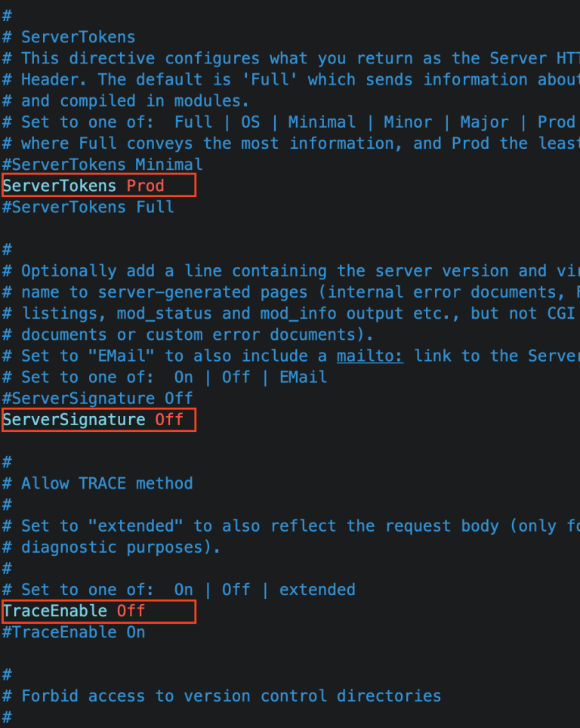580x728 pixels.
Task: Click the red 'Prod' value
Action: tap(145, 186)
